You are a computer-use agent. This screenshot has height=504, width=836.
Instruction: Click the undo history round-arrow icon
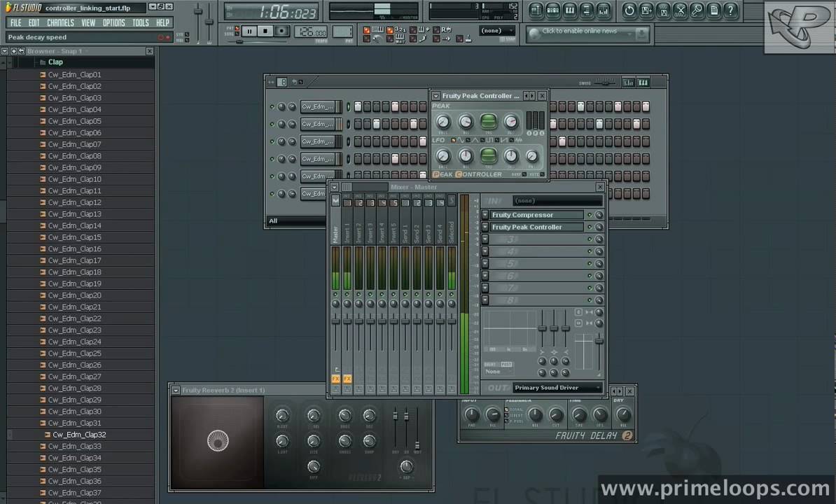pos(629,10)
